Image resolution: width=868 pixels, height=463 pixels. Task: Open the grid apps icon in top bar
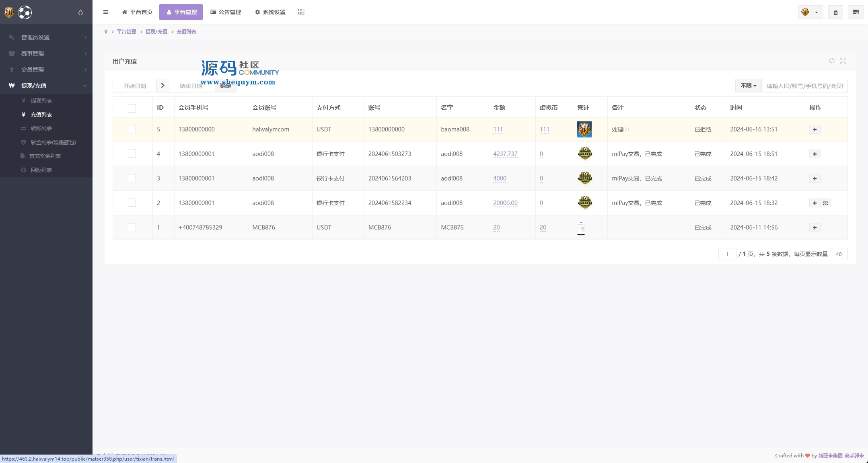coord(301,12)
